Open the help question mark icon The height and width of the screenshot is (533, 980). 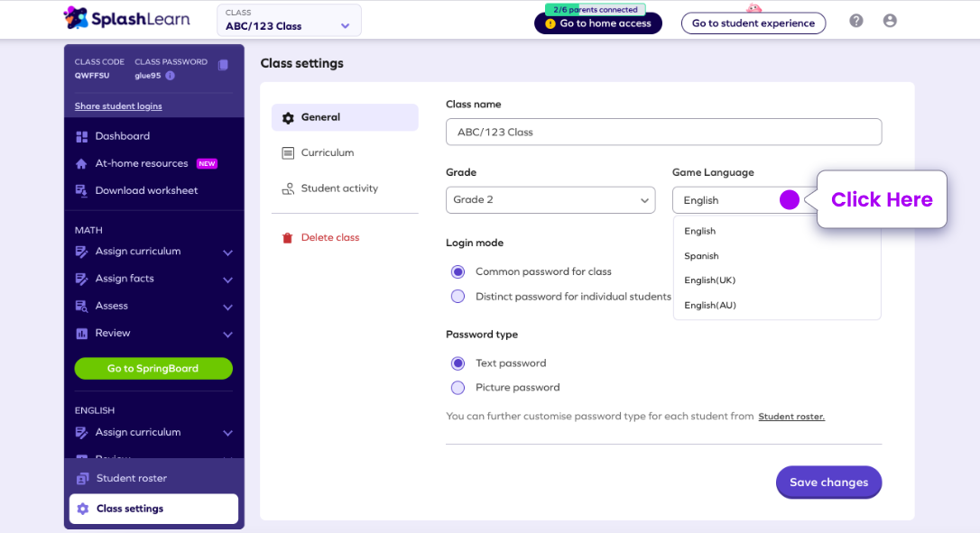[855, 20]
